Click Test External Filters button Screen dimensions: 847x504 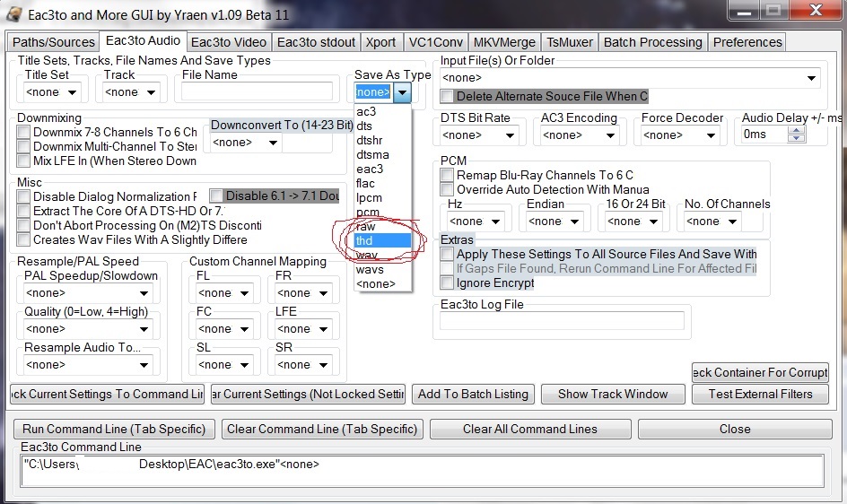(760, 395)
